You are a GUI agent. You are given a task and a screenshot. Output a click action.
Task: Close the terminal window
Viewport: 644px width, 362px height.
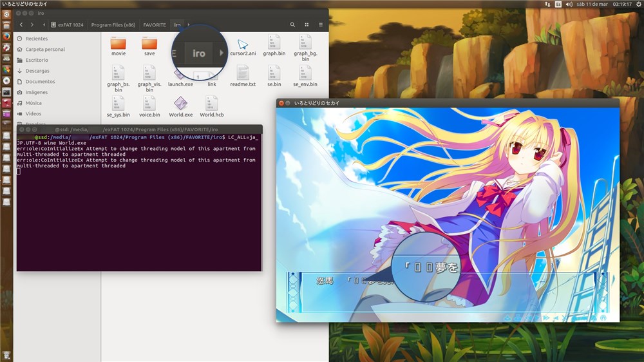click(x=22, y=129)
